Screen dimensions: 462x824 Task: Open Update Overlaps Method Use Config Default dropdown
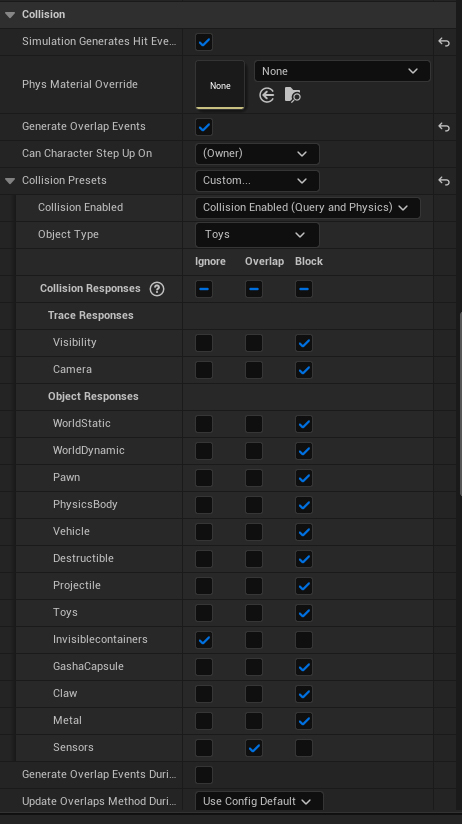coord(259,801)
